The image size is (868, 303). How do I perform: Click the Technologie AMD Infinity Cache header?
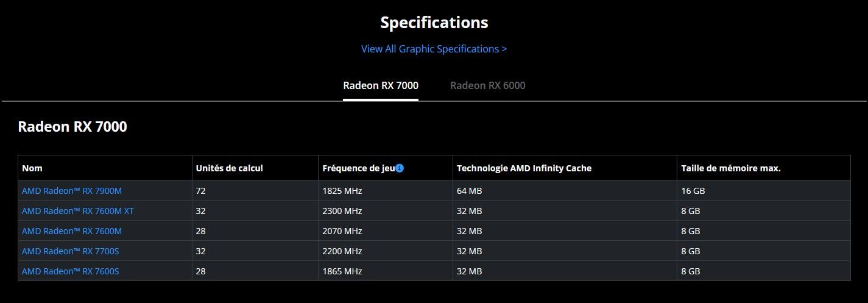pyautogui.click(x=524, y=168)
